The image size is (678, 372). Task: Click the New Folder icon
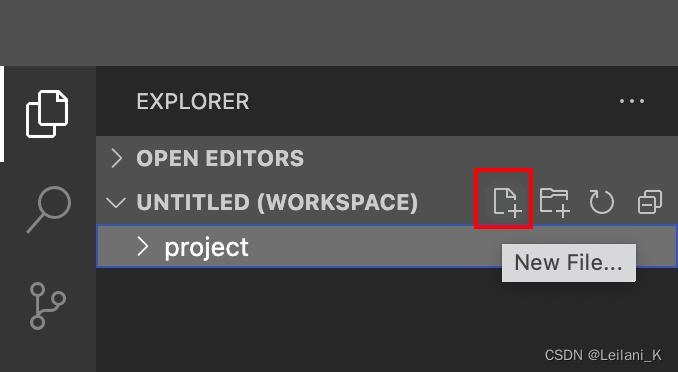click(555, 202)
